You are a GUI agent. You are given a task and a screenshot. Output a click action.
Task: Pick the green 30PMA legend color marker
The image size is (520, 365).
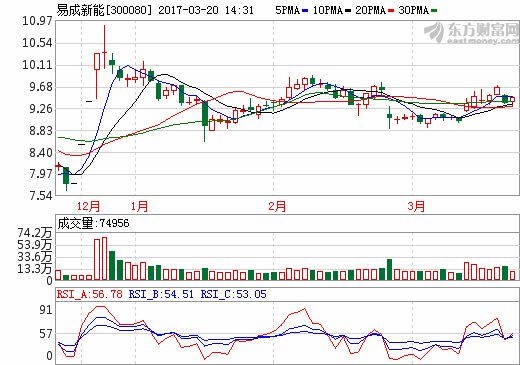coord(434,11)
